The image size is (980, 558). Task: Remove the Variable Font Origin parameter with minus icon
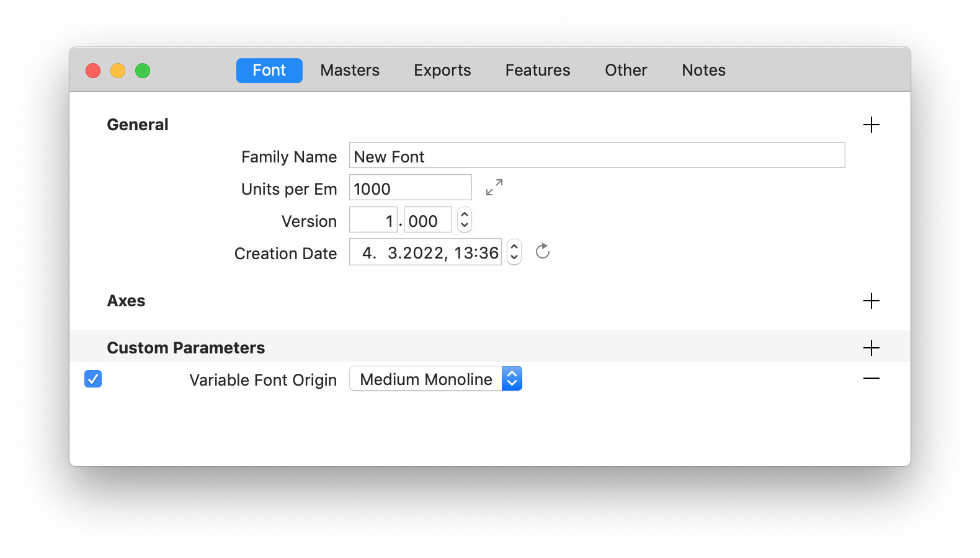pos(871,378)
